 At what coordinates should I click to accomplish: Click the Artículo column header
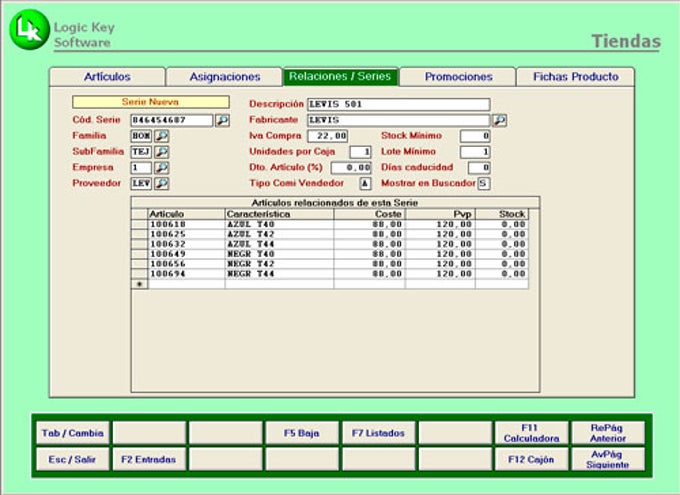[x=186, y=214]
